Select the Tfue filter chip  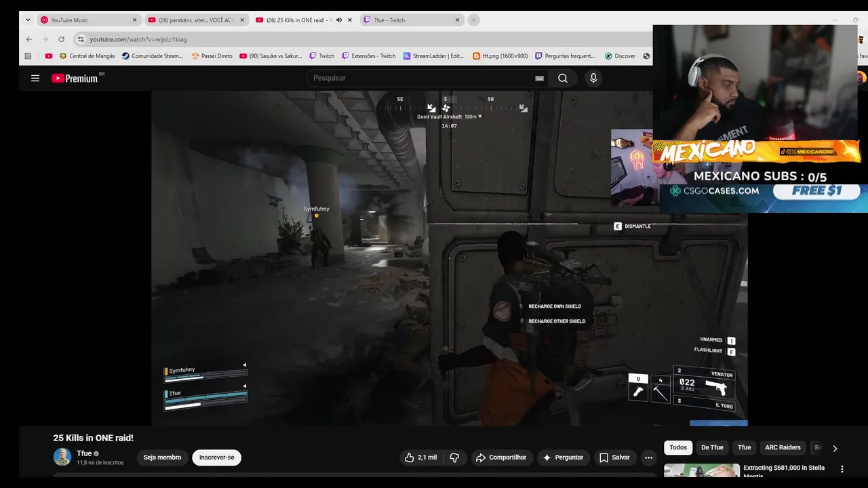tap(744, 447)
